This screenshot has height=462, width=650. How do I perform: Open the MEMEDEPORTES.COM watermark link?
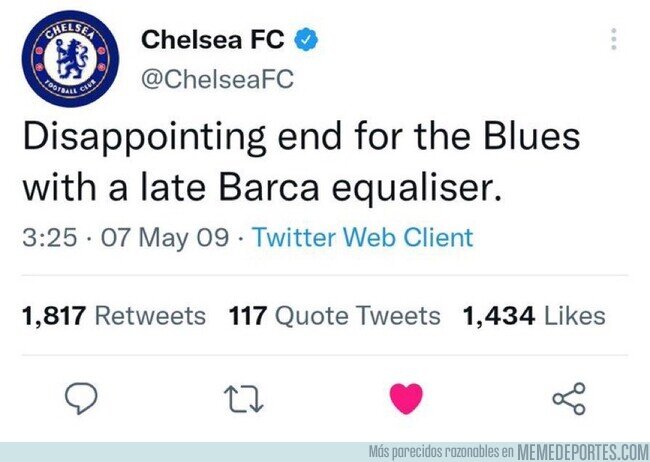click(x=583, y=452)
